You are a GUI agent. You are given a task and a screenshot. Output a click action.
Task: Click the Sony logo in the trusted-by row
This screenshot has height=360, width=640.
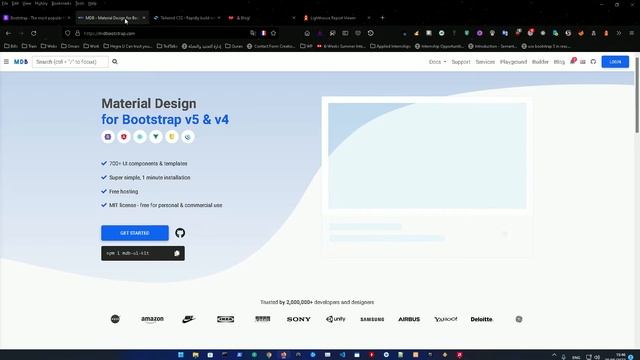tap(299, 319)
